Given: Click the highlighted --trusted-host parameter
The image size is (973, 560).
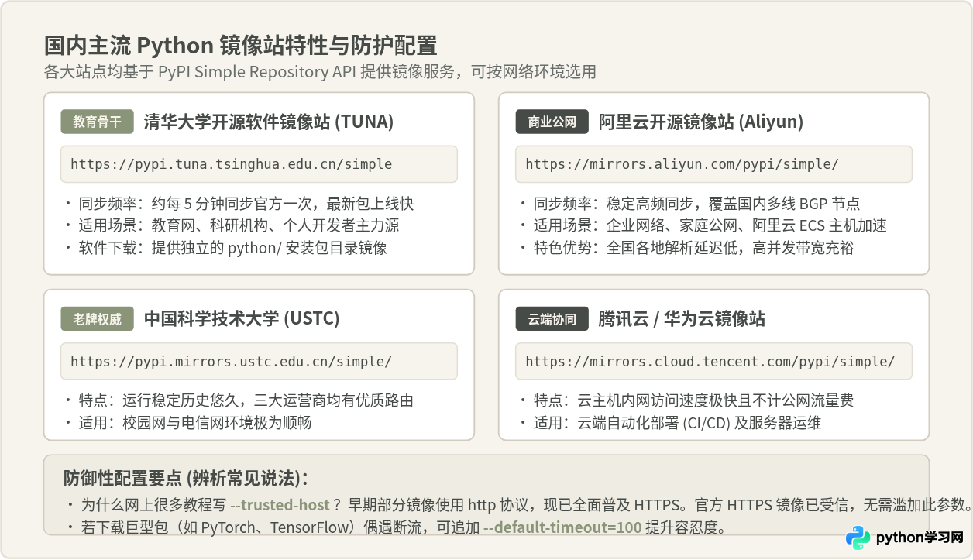Looking at the screenshot, I should (280, 505).
